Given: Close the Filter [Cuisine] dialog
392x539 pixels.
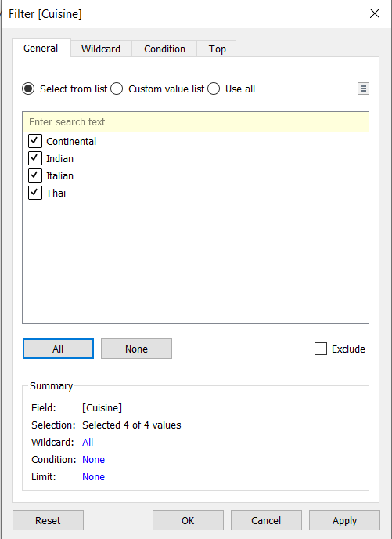Looking at the screenshot, I should 375,14.
